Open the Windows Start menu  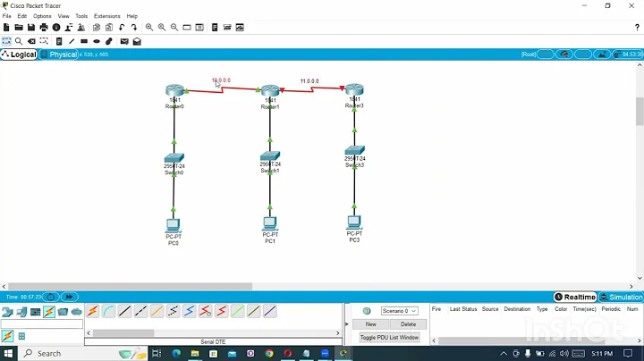[8, 353]
